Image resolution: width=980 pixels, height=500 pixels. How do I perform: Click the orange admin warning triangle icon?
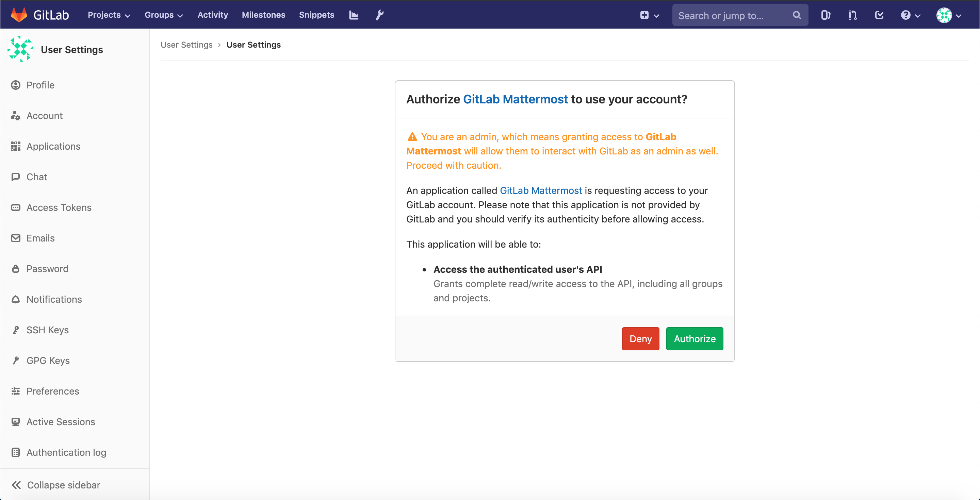[x=412, y=136]
